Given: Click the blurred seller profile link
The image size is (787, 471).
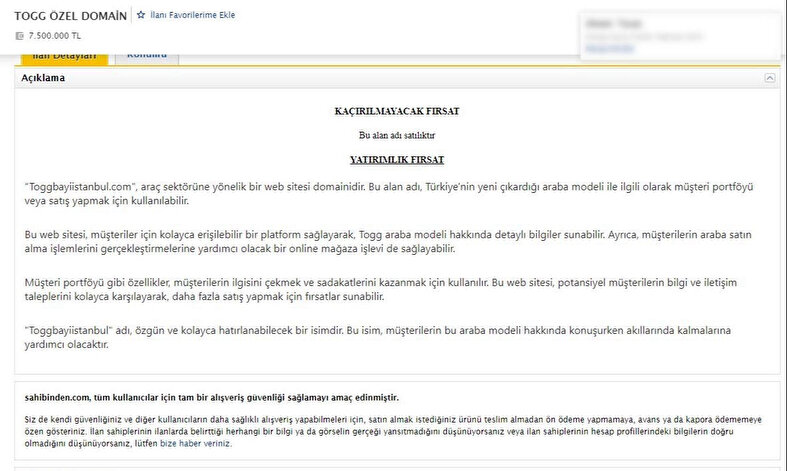Looking at the screenshot, I should pyautogui.click(x=610, y=48).
